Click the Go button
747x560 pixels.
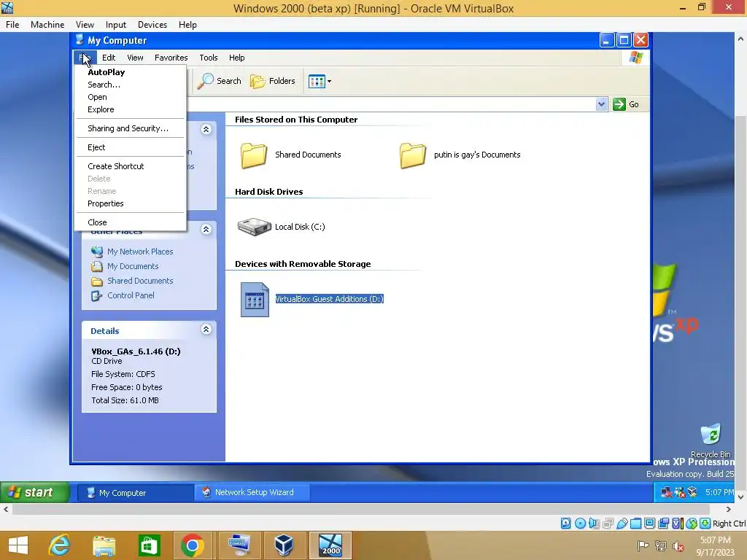[627, 104]
